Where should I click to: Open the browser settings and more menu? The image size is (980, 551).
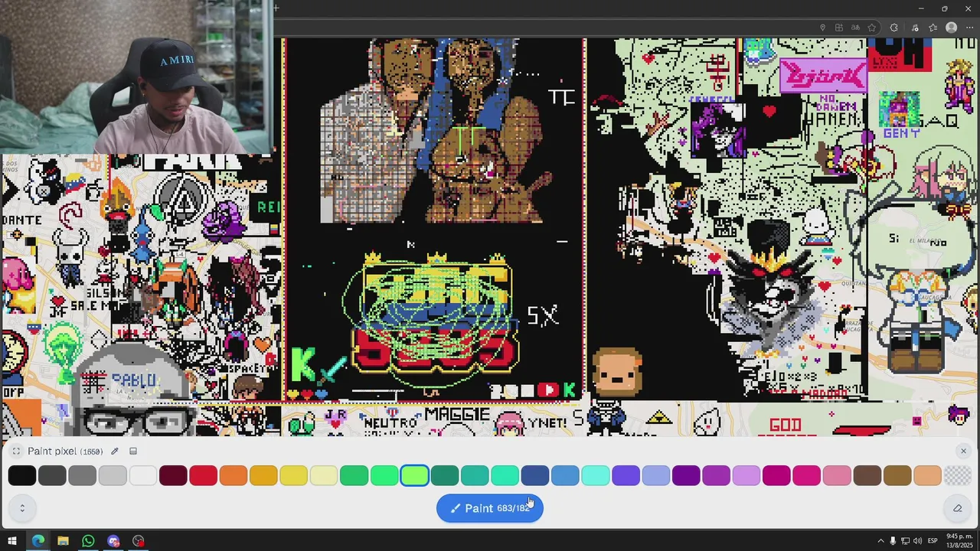point(970,28)
